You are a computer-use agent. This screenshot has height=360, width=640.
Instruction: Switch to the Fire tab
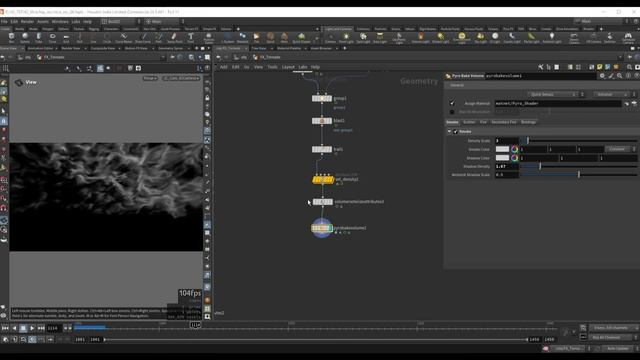point(483,122)
